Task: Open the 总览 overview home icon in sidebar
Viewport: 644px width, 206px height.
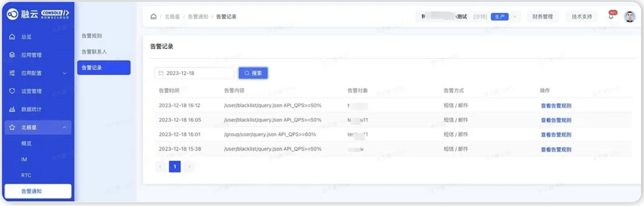Action: point(12,37)
